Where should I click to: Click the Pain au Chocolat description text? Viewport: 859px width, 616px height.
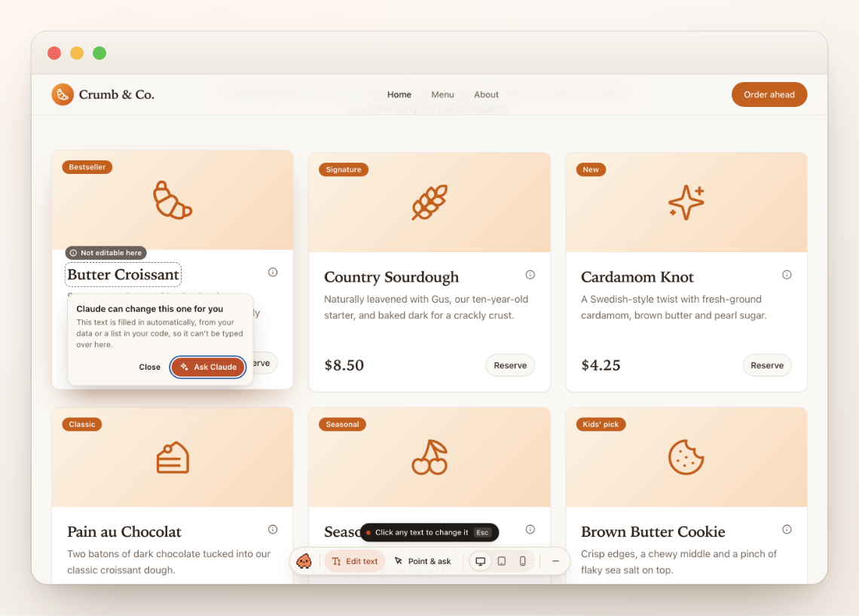coord(169,562)
